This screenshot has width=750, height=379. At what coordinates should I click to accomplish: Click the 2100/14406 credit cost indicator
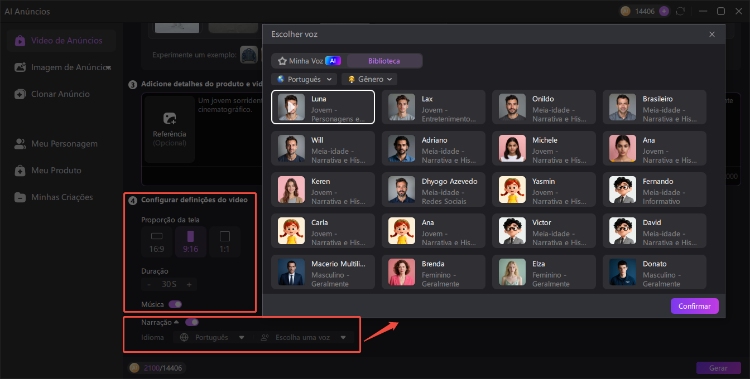(157, 368)
